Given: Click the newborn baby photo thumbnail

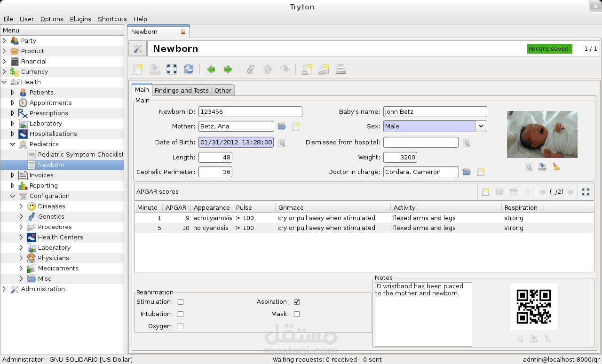Looking at the screenshot, I should 542,135.
